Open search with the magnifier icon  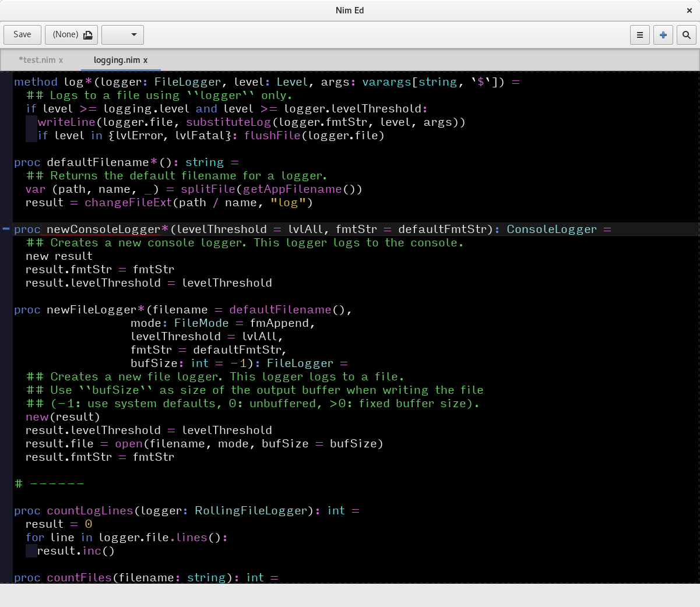pyautogui.click(x=687, y=35)
